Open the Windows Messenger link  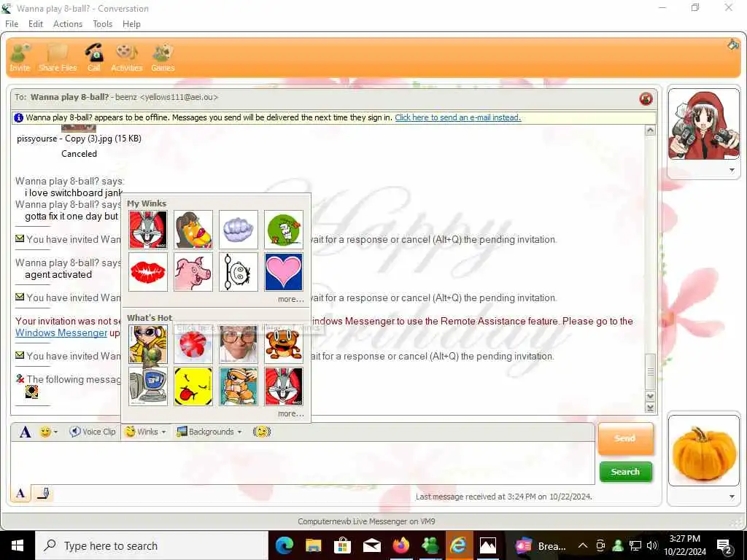[x=61, y=332]
